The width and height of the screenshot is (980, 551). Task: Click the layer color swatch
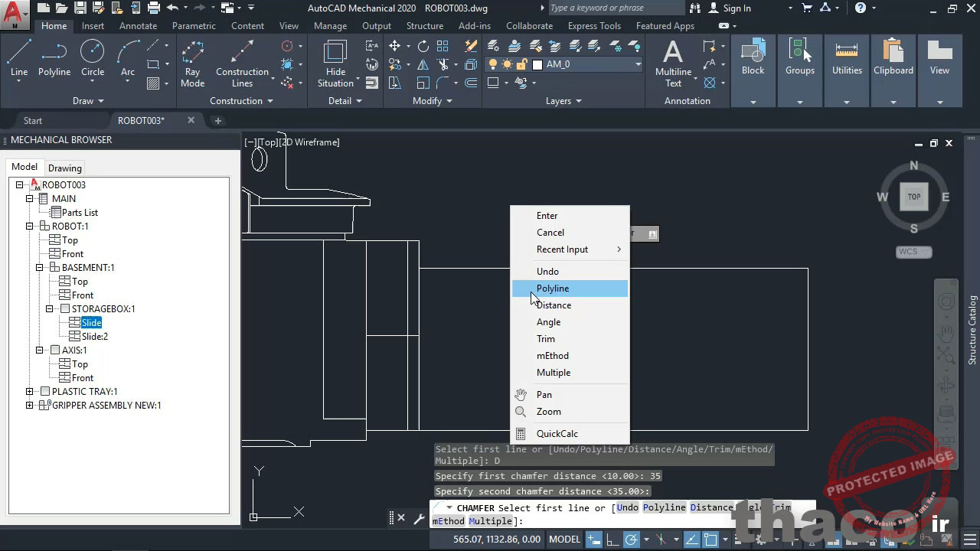(x=537, y=65)
